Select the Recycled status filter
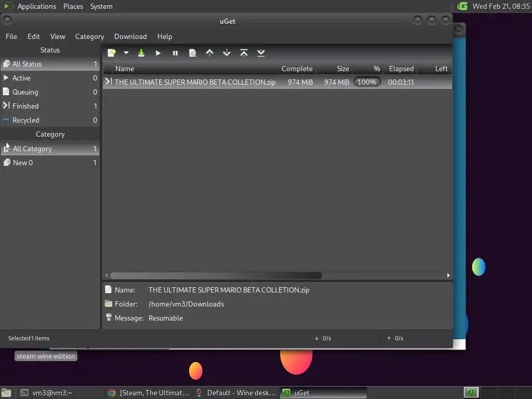The height and width of the screenshot is (399, 532). coord(50,120)
